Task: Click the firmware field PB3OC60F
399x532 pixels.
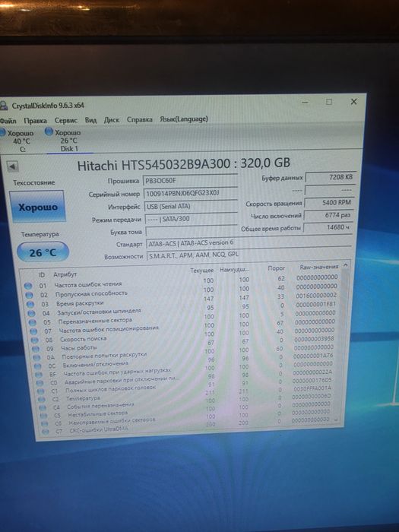Action: tap(190, 181)
